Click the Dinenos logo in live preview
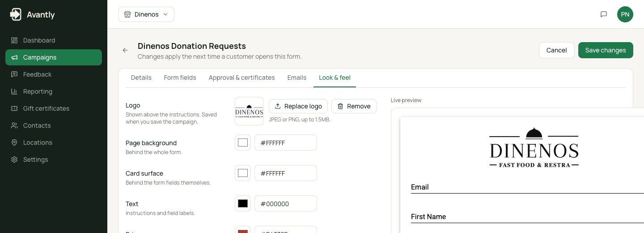 [x=534, y=148]
